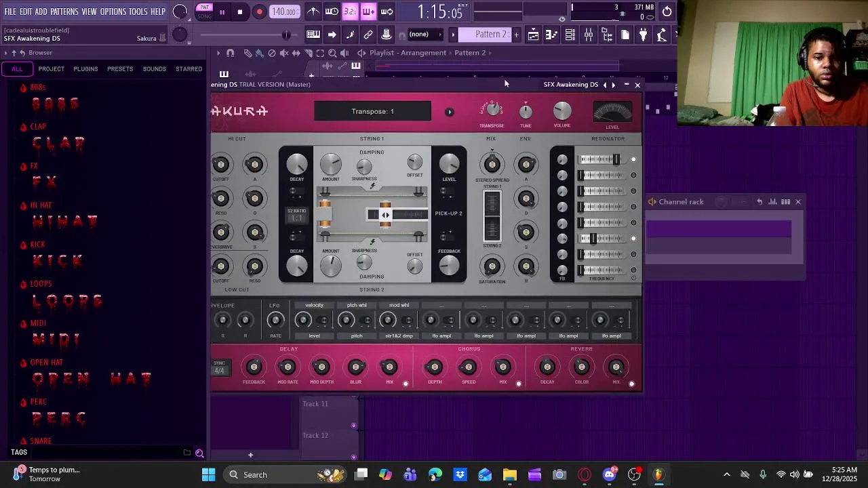Viewport: 868px width, 488px height.
Task: Mute Track 11 in the playlist
Action: click(353, 426)
